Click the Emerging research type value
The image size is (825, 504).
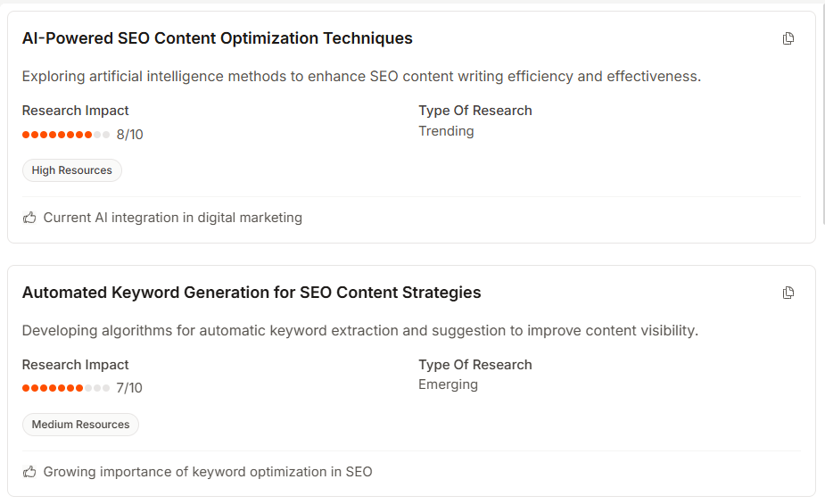[448, 384]
